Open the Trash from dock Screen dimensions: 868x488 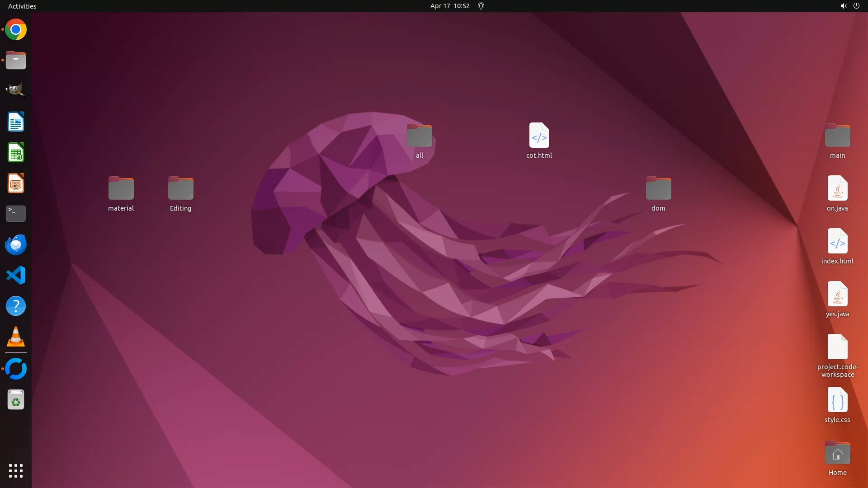[x=16, y=400]
